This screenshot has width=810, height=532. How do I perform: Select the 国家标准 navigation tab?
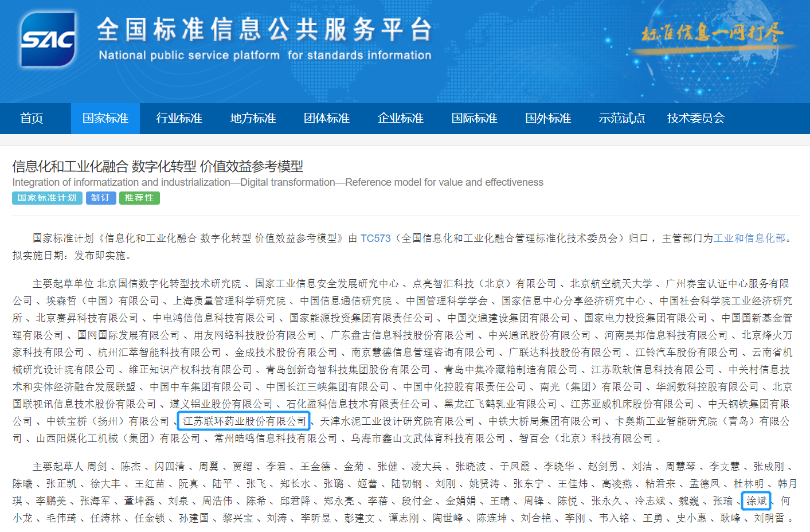pyautogui.click(x=105, y=119)
